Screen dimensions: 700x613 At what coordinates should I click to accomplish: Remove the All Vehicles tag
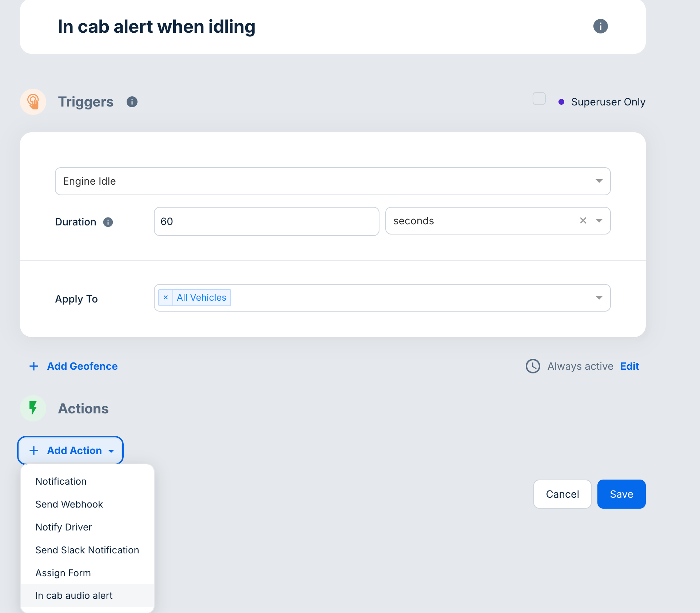166,298
